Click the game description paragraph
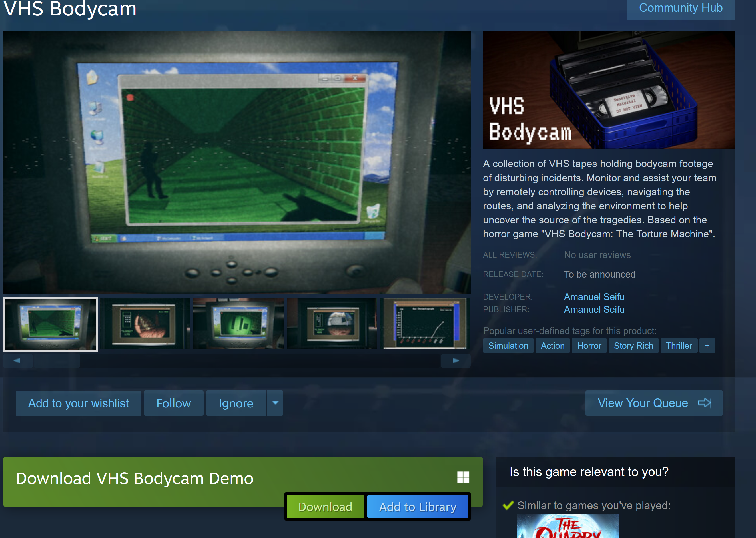756x538 pixels. click(599, 199)
